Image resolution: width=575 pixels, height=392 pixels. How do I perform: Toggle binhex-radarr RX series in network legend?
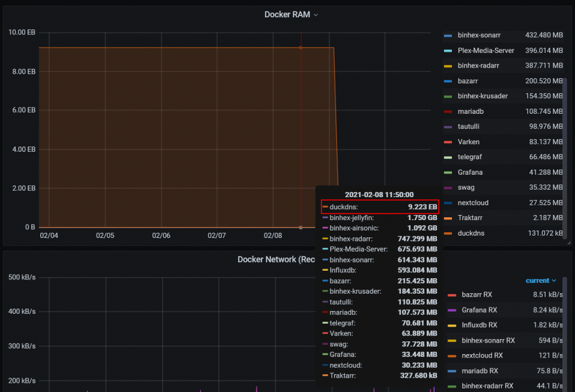[488, 386]
